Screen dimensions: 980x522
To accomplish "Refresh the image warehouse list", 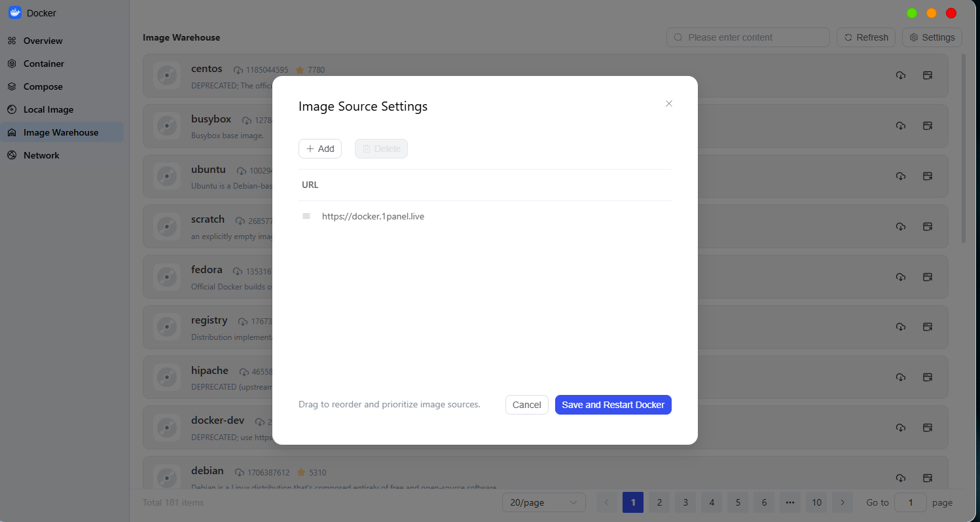I will 866,37.
